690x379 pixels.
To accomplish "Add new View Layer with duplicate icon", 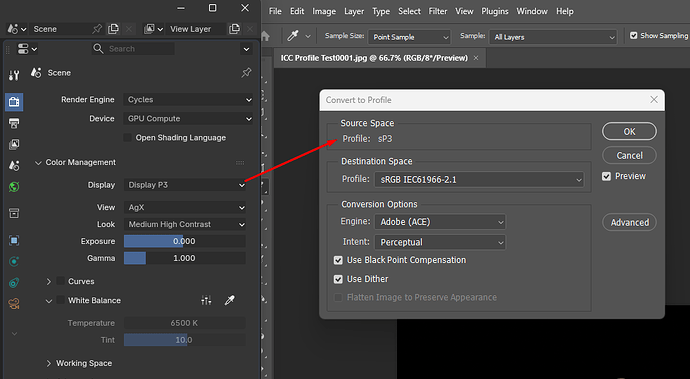I will coord(235,29).
